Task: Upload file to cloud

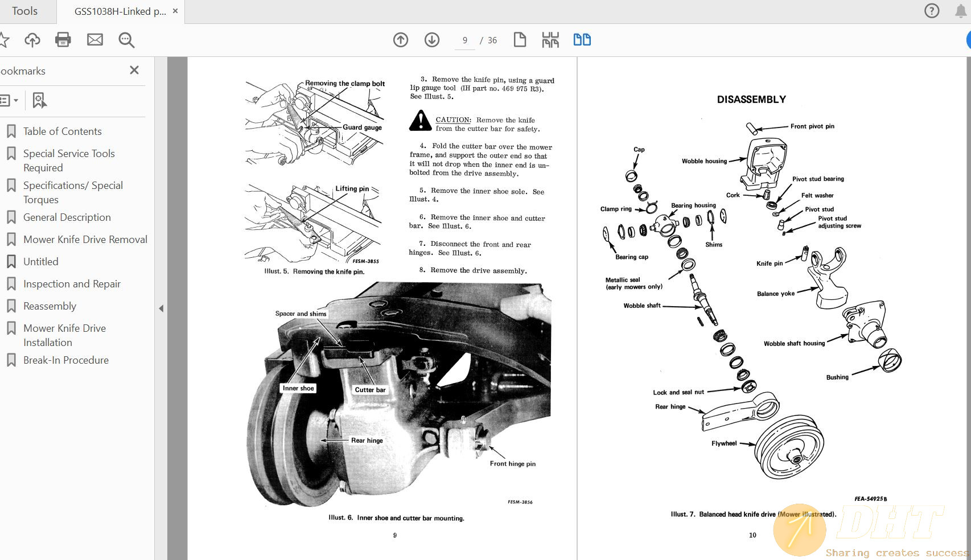Action: coord(32,40)
